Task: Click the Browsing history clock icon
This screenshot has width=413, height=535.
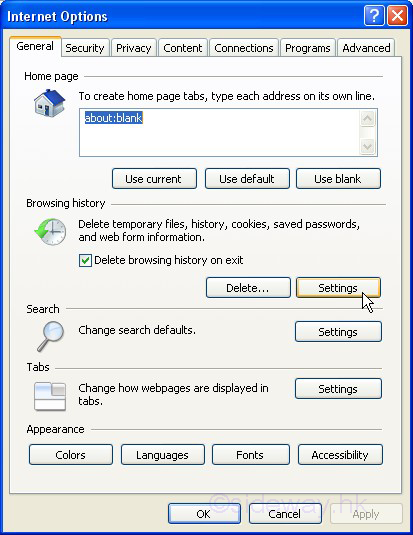Action: click(51, 232)
